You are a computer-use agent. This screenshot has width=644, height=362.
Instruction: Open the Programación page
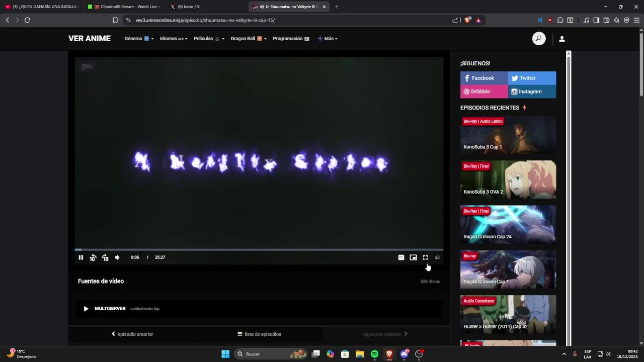pyautogui.click(x=291, y=39)
